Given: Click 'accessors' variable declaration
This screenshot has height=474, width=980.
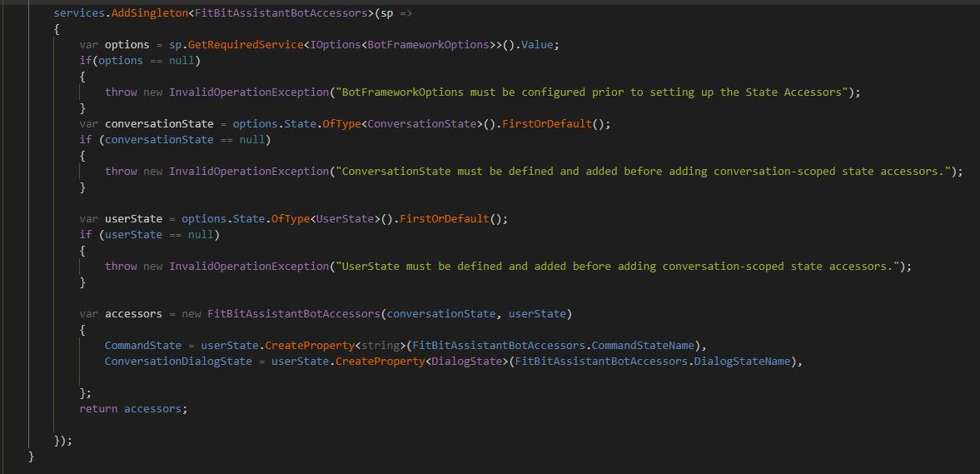Looking at the screenshot, I should click(133, 314).
